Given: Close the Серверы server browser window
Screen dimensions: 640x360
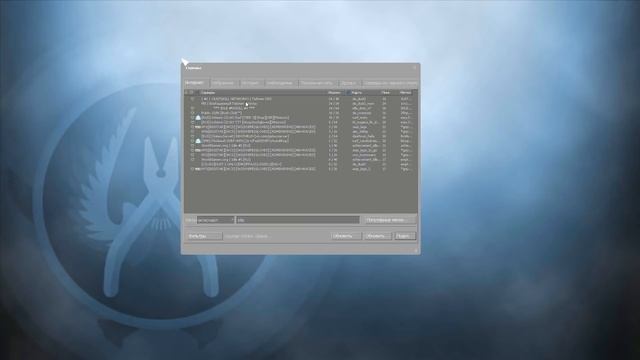Looking at the screenshot, I should 415,68.
